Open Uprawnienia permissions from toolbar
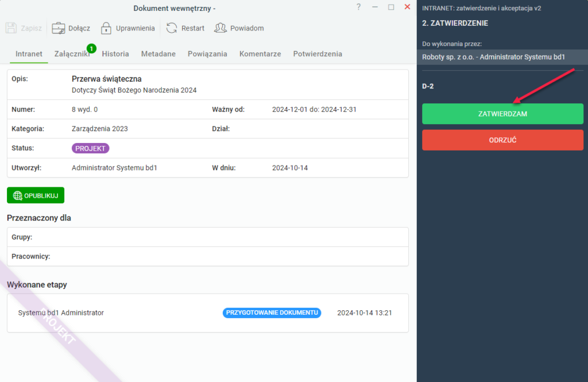This screenshot has height=382, width=588. pos(135,28)
